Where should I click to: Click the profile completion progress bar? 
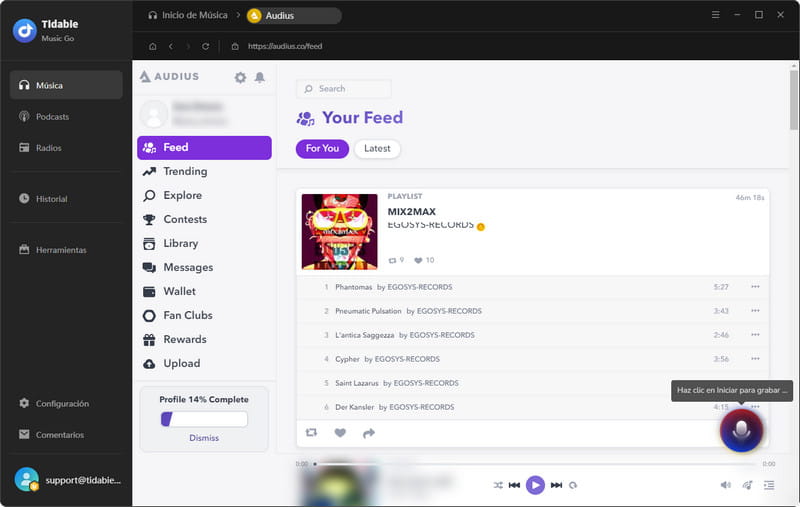(204, 419)
